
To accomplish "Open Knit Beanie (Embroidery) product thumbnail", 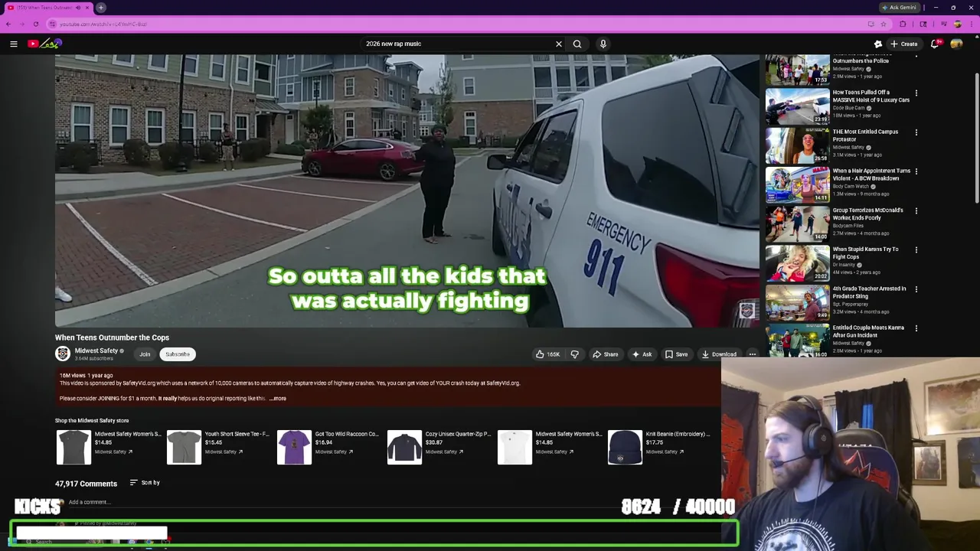I will pyautogui.click(x=625, y=448).
